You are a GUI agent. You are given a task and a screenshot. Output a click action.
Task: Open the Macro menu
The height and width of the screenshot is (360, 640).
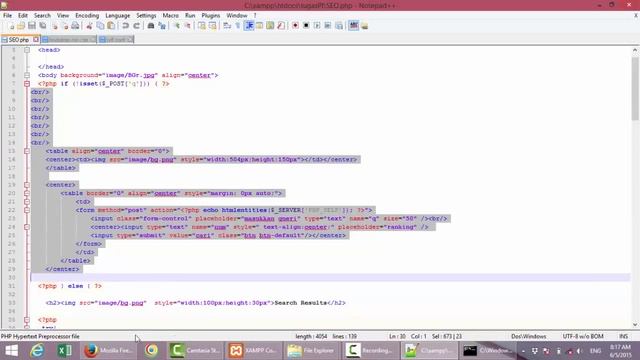point(171,16)
